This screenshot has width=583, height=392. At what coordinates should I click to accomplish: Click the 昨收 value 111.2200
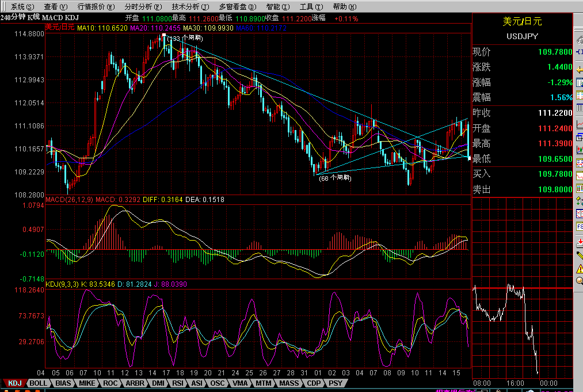555,113
